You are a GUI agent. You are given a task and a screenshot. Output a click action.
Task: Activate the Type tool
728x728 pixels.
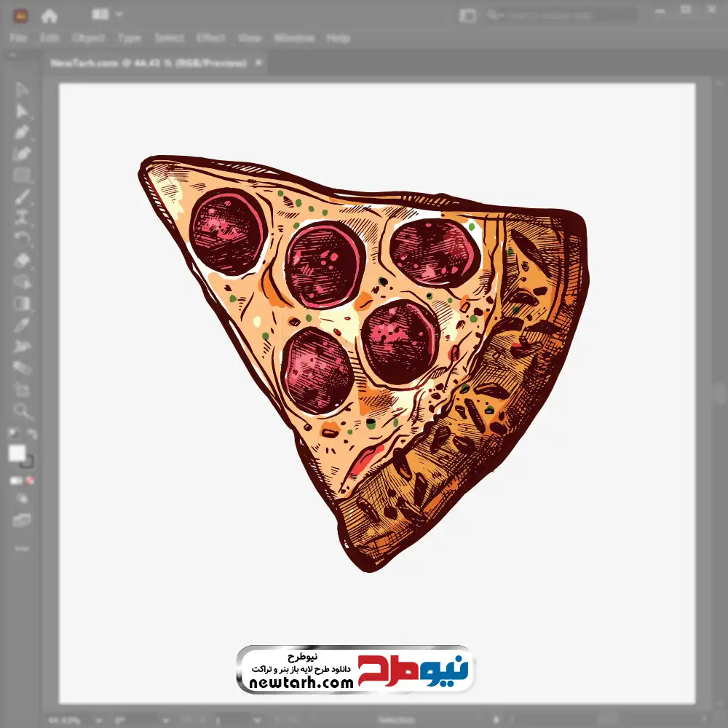coord(22,218)
